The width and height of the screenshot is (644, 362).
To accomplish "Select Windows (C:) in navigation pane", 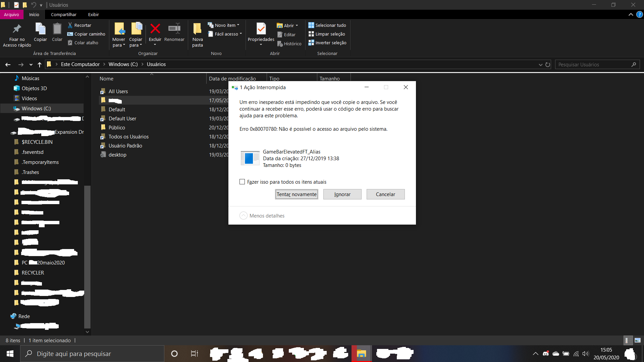I will 36,108.
